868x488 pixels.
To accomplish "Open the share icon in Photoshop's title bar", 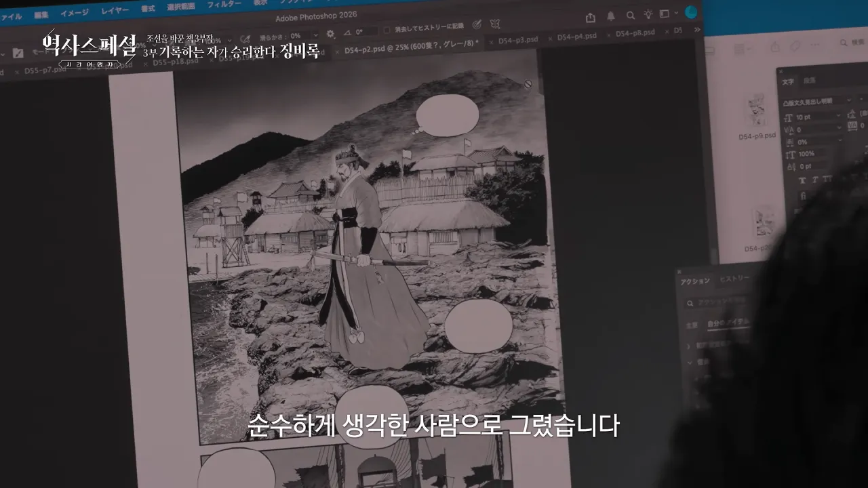I will point(590,18).
